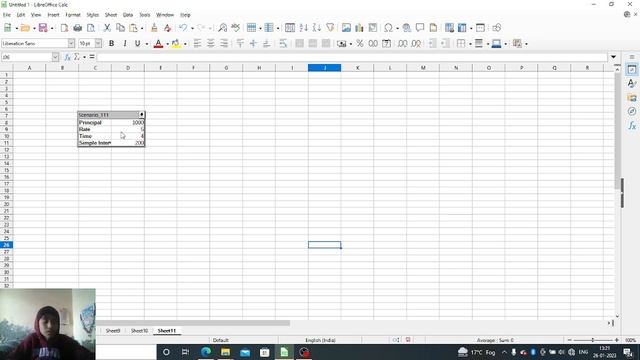Image resolution: width=640 pixels, height=360 pixels.
Task: Insert special character omega icon
Action: point(388,28)
